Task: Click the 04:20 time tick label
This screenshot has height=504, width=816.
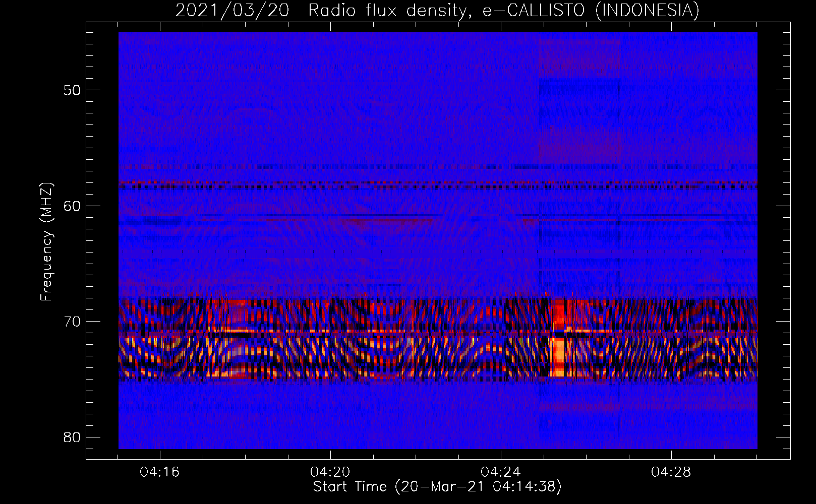Action: click(330, 472)
